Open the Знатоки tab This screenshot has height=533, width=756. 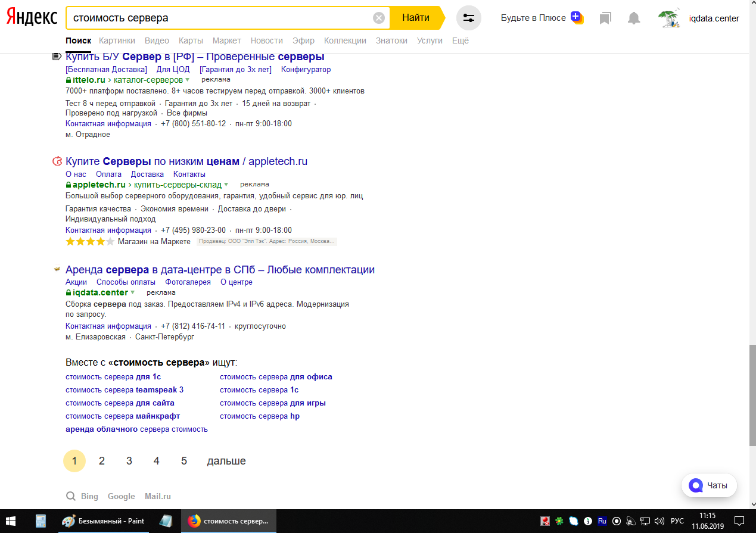click(391, 40)
